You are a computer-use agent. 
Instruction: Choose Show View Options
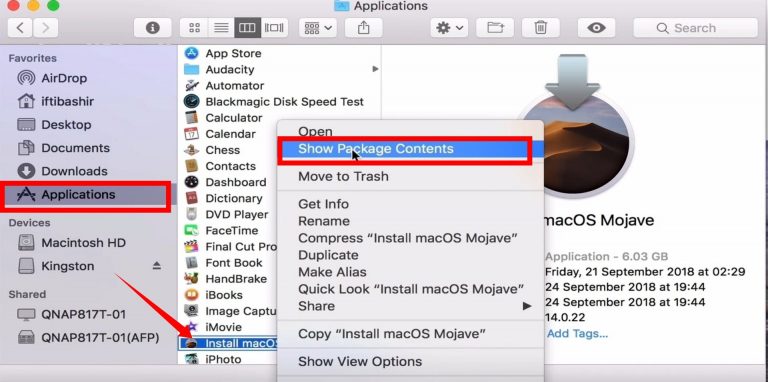click(410, 361)
